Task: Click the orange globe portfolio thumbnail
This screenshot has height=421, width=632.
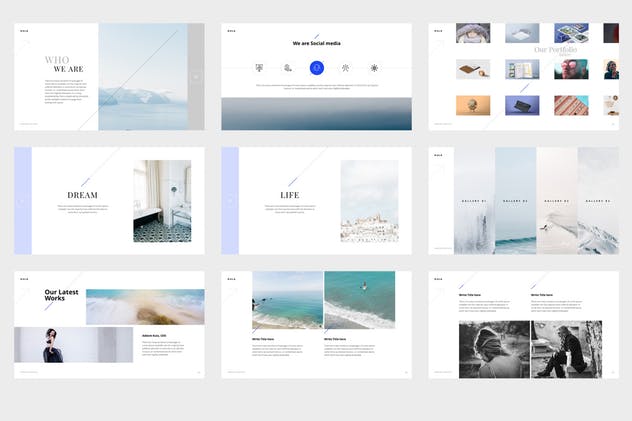Action: [x=473, y=105]
